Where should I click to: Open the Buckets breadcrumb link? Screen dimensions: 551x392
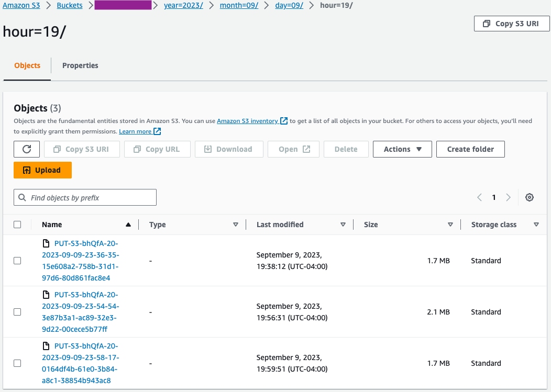click(x=70, y=6)
